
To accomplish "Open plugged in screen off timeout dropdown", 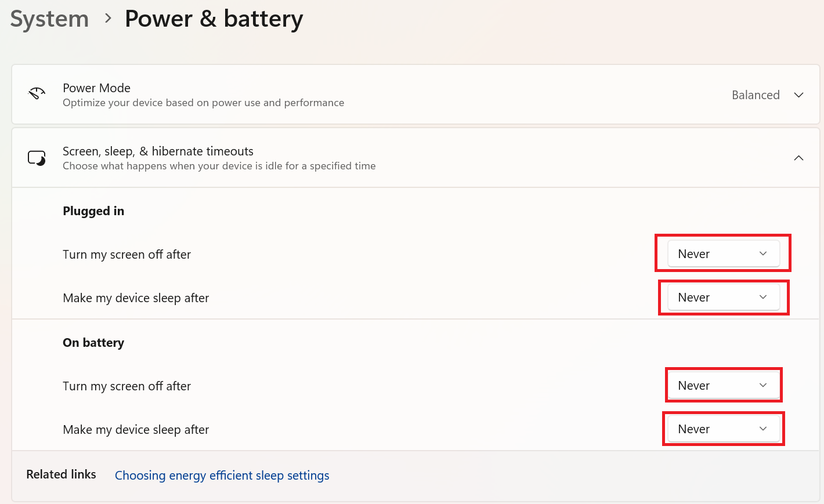I will (x=723, y=254).
